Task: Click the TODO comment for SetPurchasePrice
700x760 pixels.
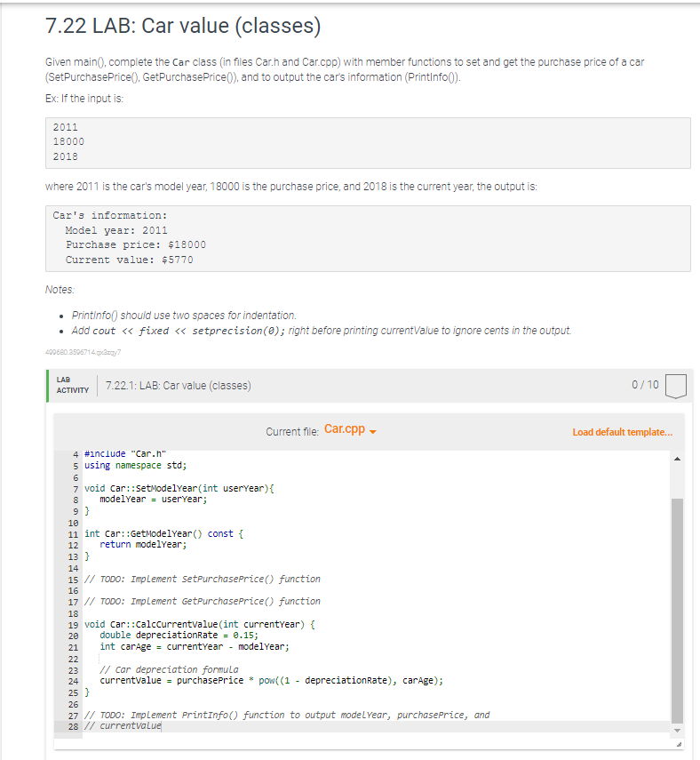Action: point(201,578)
